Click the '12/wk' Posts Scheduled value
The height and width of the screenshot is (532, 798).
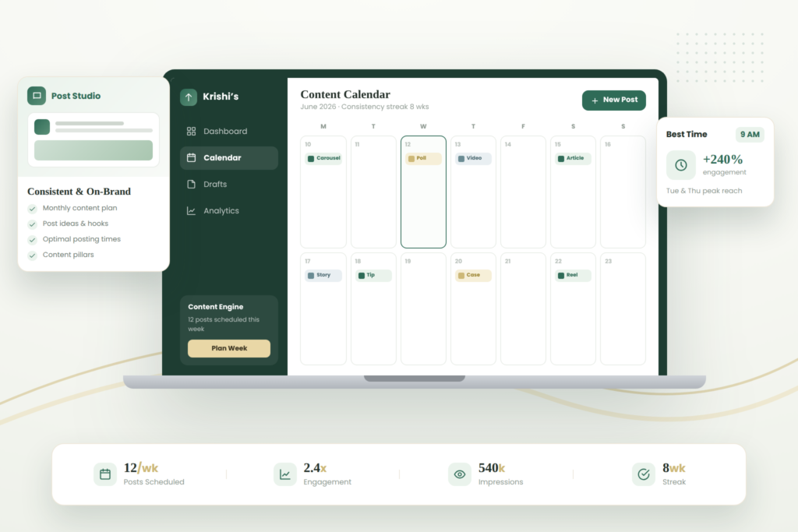(141, 468)
